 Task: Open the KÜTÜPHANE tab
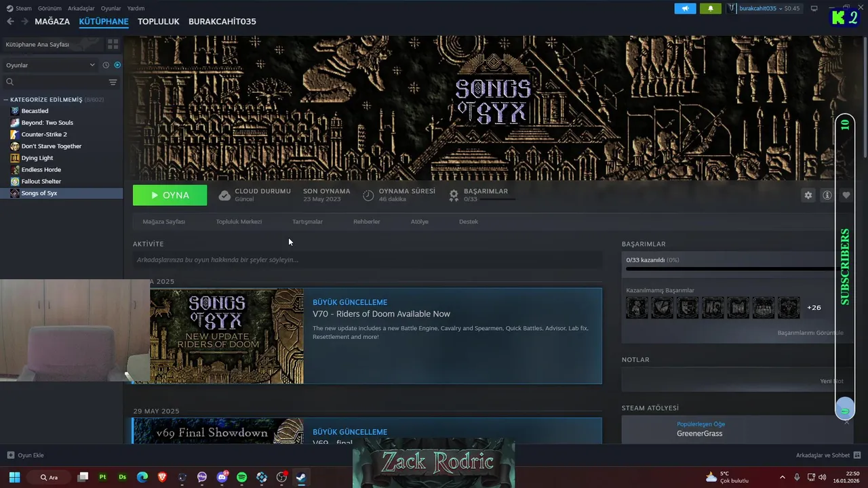click(x=104, y=22)
